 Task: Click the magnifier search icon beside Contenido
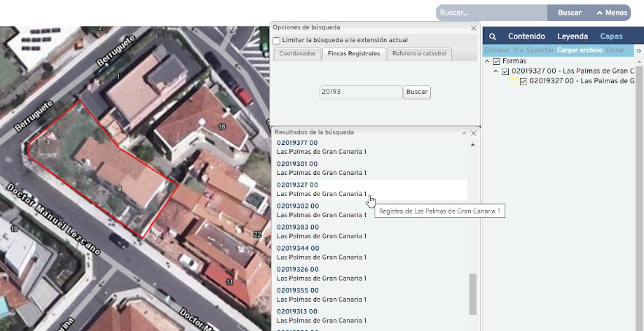pos(493,36)
